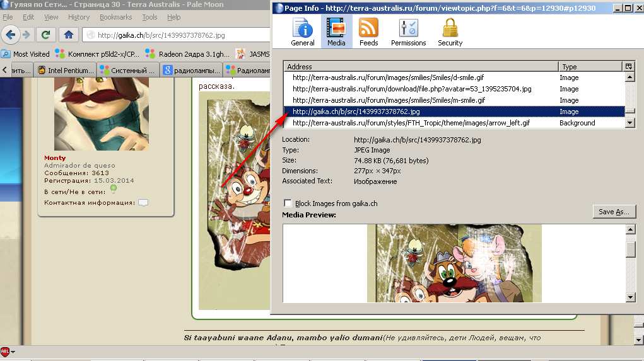Switch to the радиолампы Google tab
Screen dimensions: 644x361
click(191, 70)
